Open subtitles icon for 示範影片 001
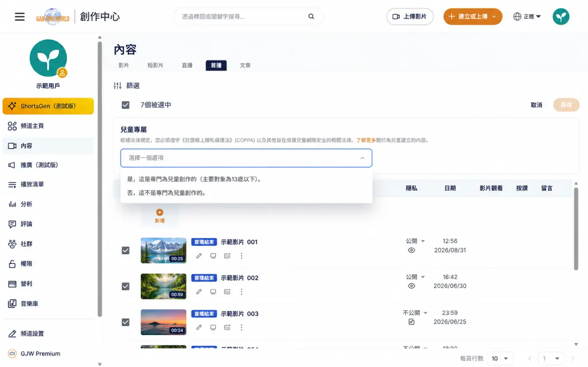This screenshot has height=367, width=588. [227, 256]
